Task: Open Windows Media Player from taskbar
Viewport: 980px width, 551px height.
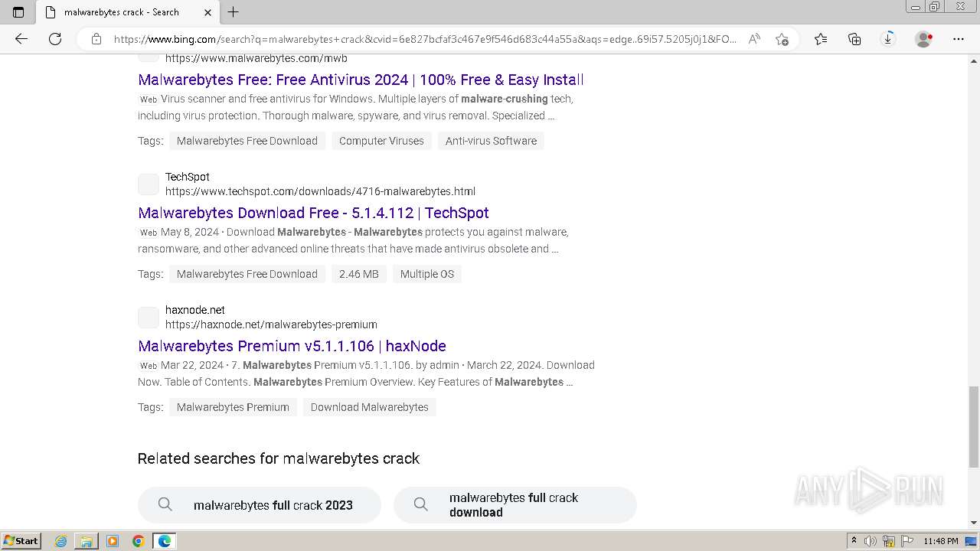Action: point(113,541)
